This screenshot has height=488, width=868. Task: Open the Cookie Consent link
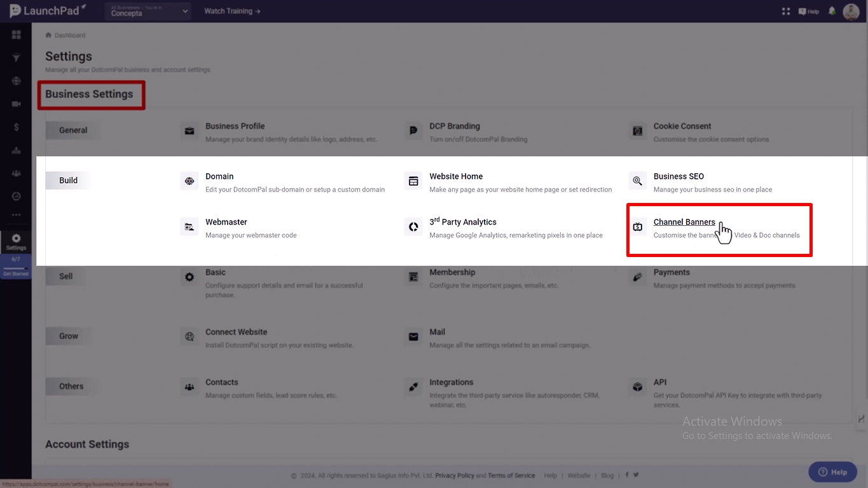pos(682,126)
